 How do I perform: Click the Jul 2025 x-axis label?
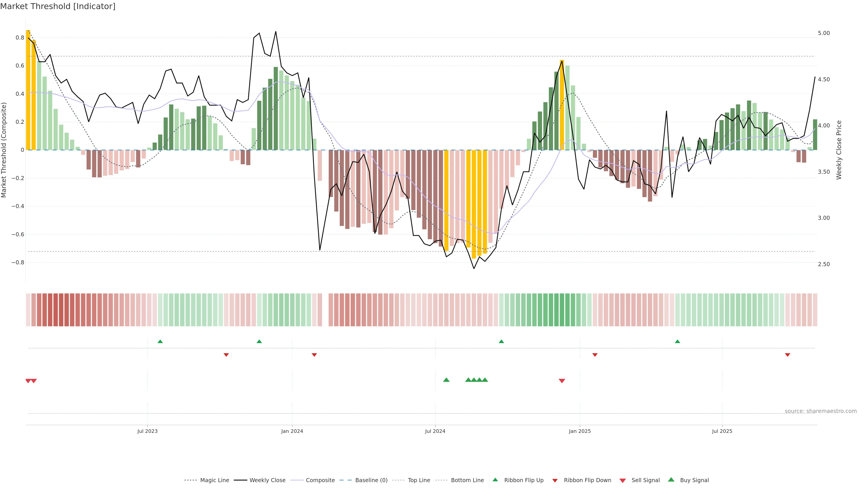(x=722, y=431)
